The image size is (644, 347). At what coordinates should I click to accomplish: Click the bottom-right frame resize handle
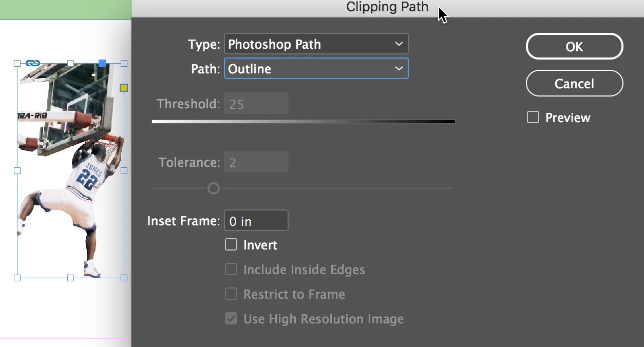click(124, 278)
